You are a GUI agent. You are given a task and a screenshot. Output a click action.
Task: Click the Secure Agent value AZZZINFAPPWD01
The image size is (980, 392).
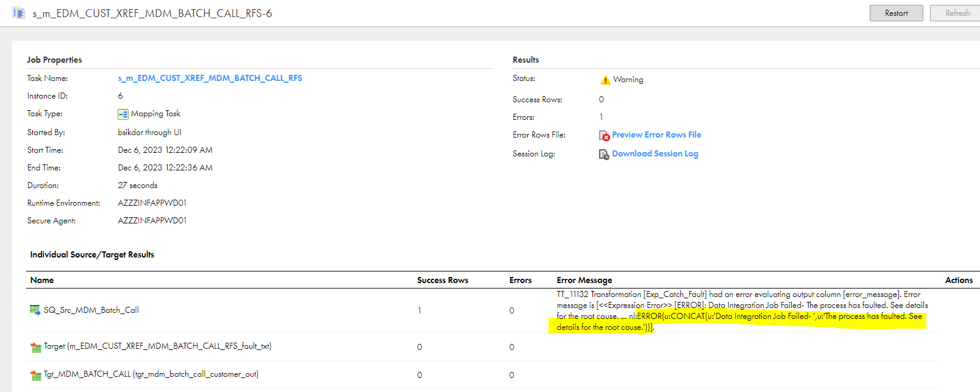pyautogui.click(x=152, y=220)
